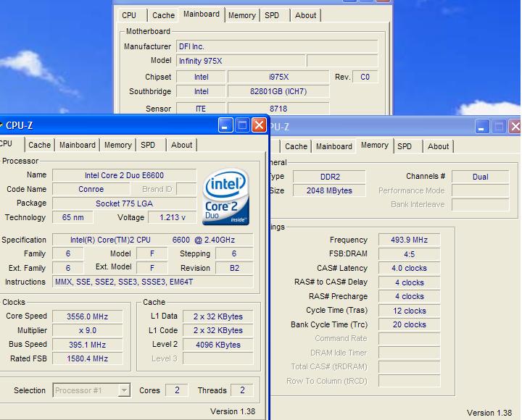The image size is (522, 420).
Task: Maximize the right Memory CPU-Z window
Action: point(499,127)
